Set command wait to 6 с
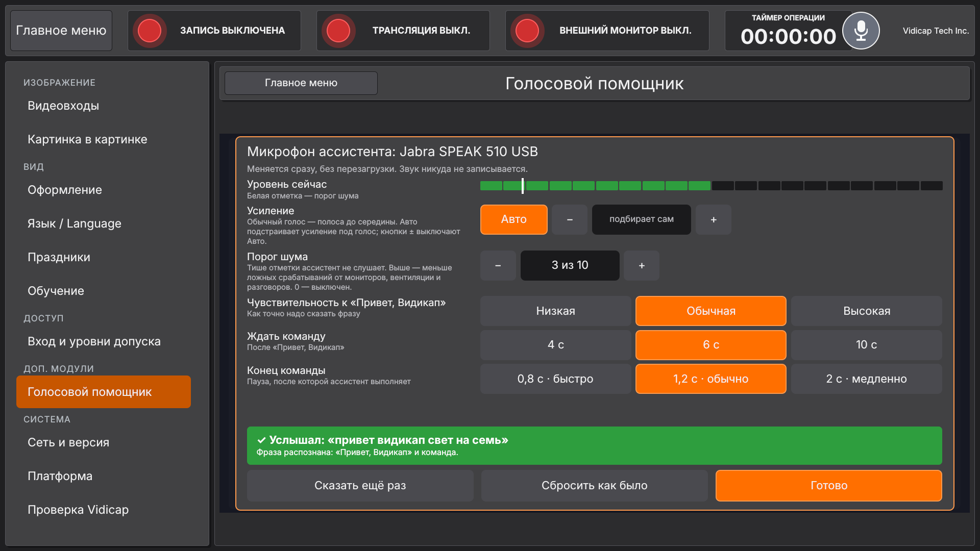The height and width of the screenshot is (551, 980). pos(711,345)
